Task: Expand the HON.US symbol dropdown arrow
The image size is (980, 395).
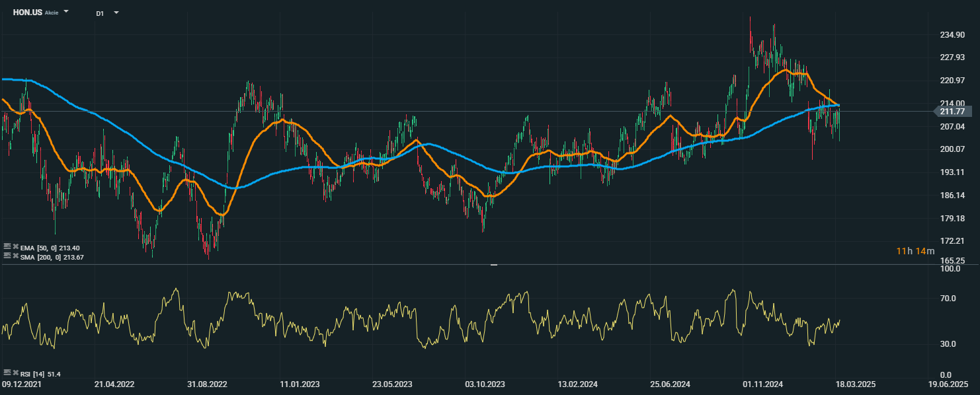Action: tap(66, 13)
